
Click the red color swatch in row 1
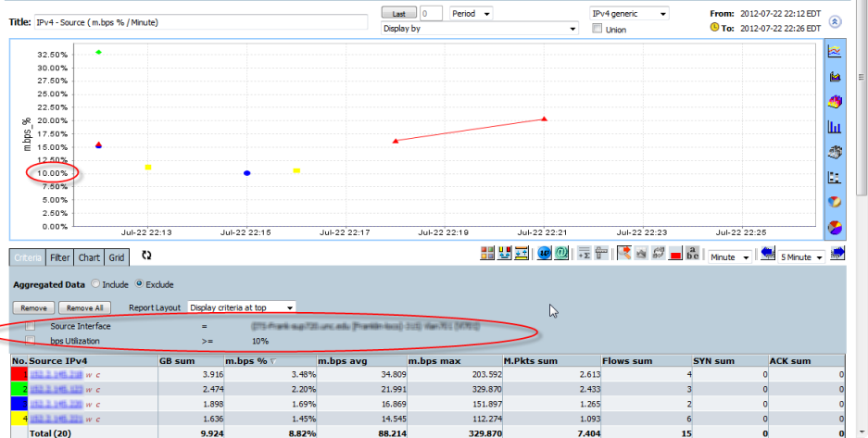click(x=19, y=374)
